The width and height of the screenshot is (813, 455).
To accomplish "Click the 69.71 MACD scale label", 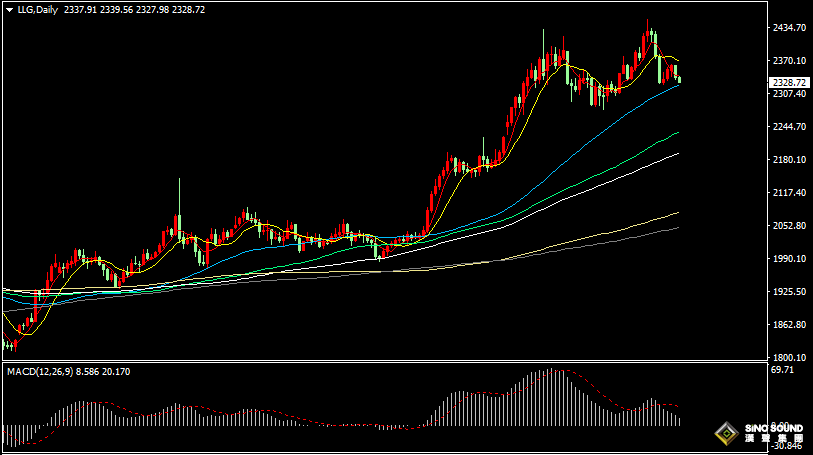I will 783,370.
